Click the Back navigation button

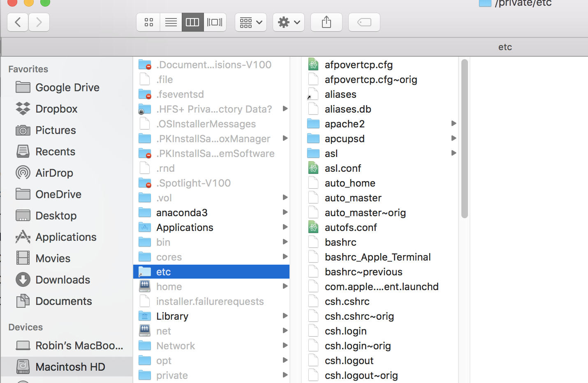17,22
